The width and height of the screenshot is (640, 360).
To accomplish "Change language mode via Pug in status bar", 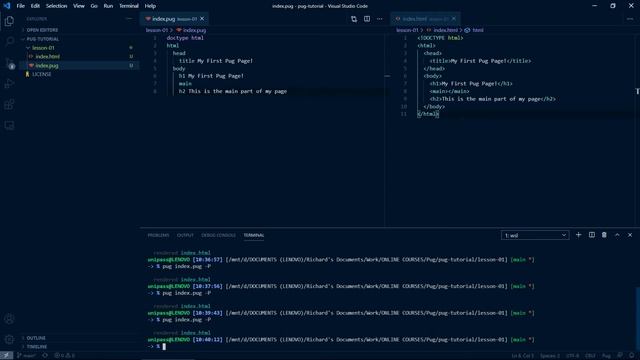I will [607, 356].
